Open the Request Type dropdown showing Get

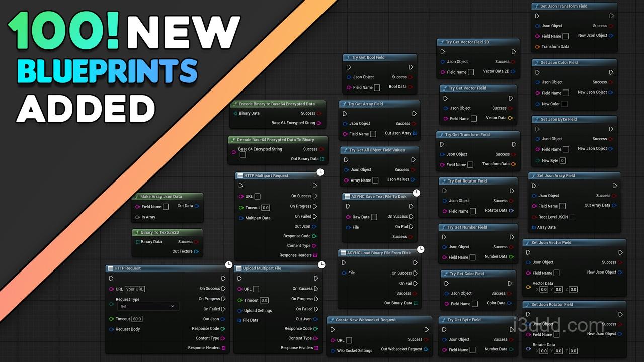147,306
